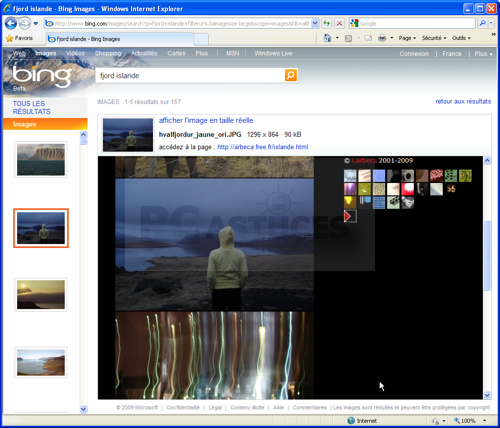Image resolution: width=500 pixels, height=428 pixels.
Task: Open search provider dropdown arrow
Action: pyautogui.click(x=491, y=23)
